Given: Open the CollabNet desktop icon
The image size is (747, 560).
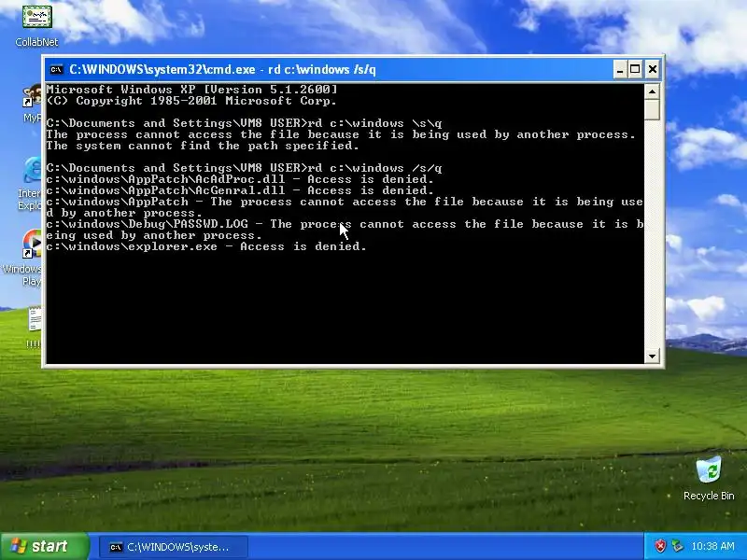Looking at the screenshot, I should [36, 25].
